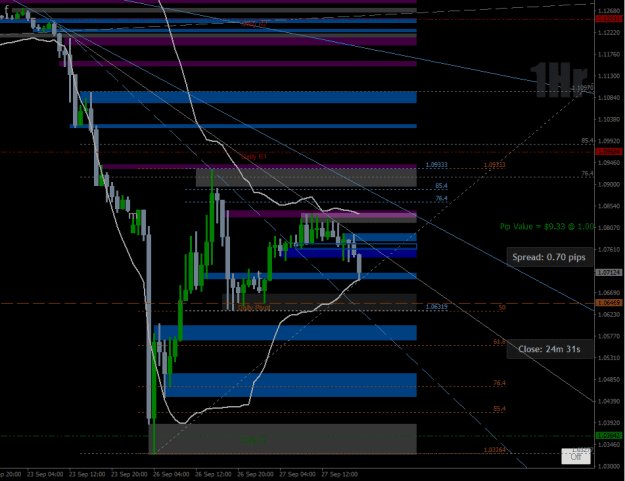Screen dimensions: 625x481
Task: Select the Daily R1 line label
Action: coord(254,157)
